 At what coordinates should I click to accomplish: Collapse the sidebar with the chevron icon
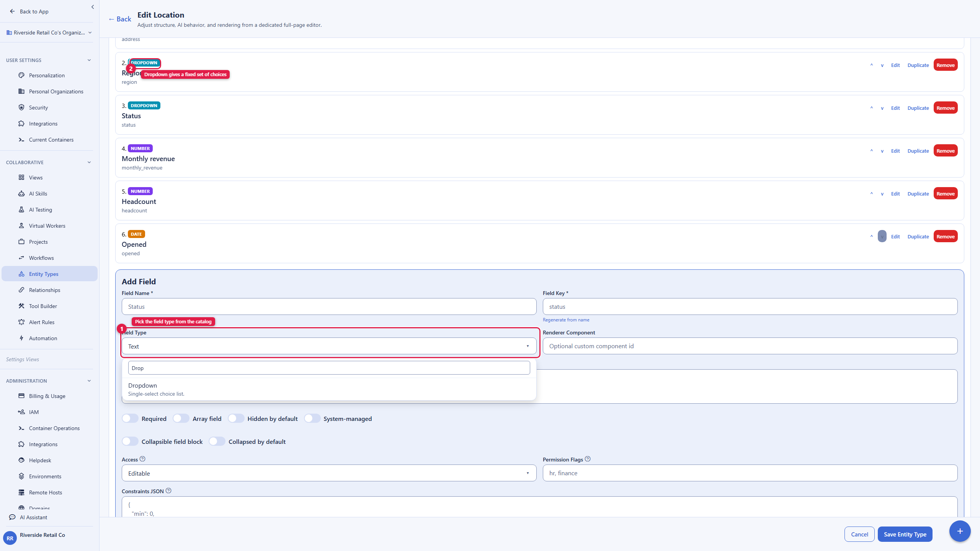[x=93, y=7]
